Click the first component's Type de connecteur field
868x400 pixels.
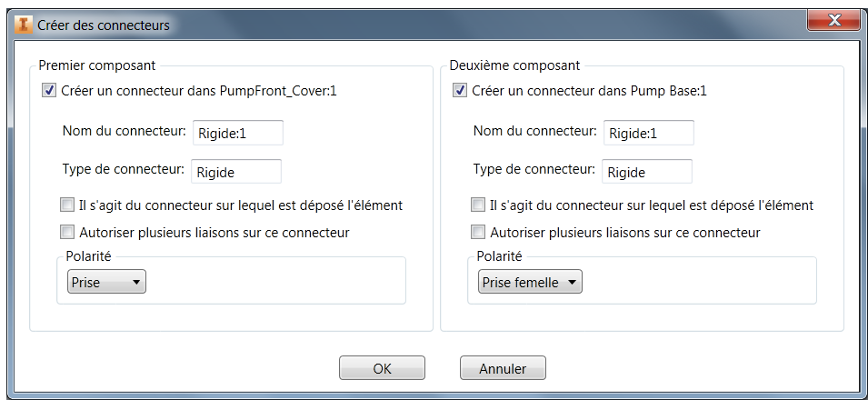pyautogui.click(x=235, y=171)
